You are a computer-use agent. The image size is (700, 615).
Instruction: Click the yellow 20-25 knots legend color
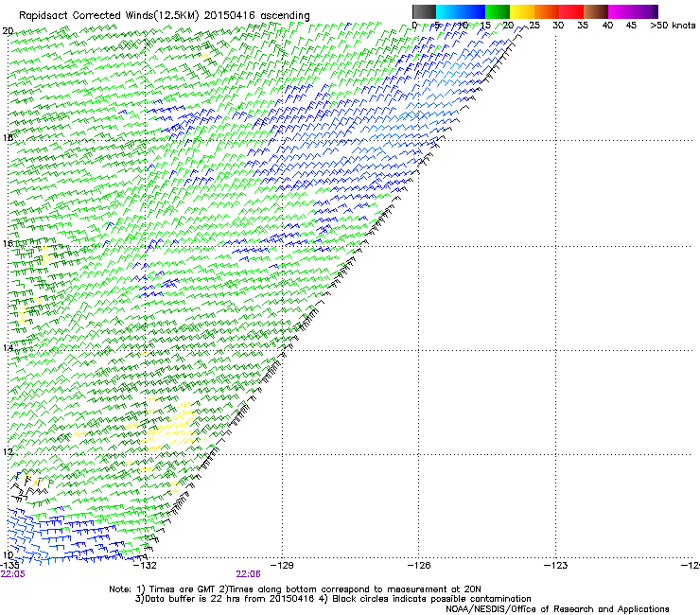522,11
